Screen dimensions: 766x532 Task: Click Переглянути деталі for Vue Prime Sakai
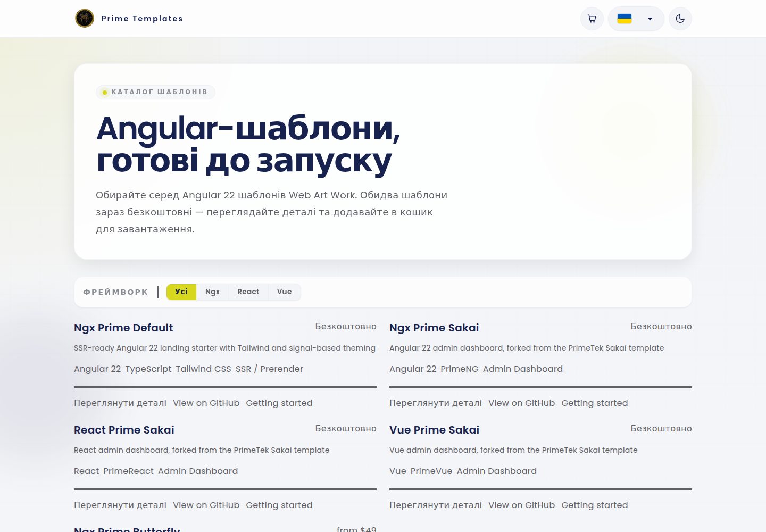pos(436,505)
